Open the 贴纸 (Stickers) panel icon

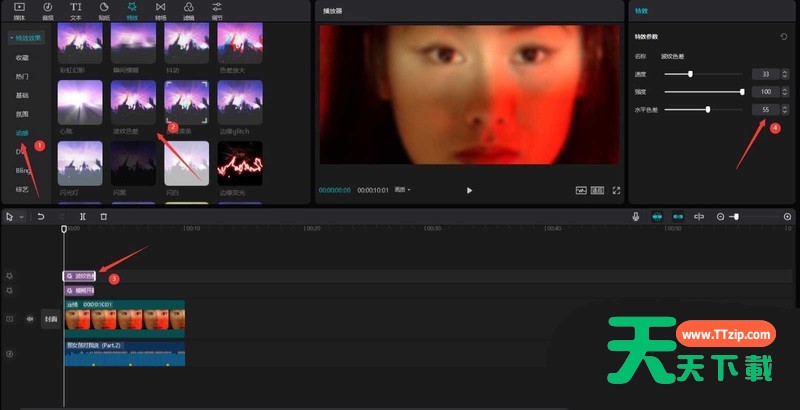click(105, 9)
